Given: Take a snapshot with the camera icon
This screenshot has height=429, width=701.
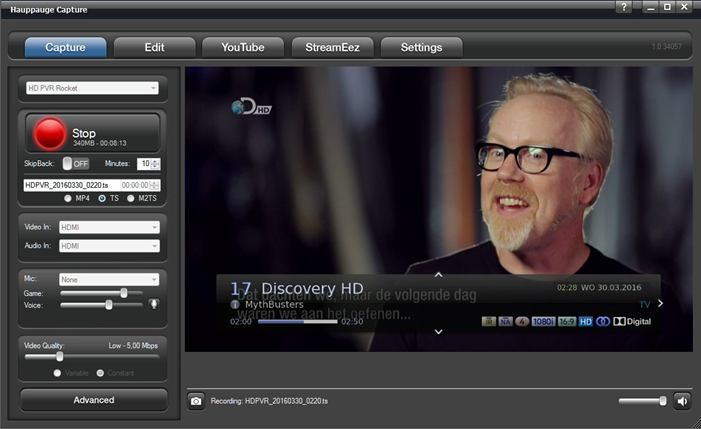Looking at the screenshot, I should pyautogui.click(x=196, y=401).
